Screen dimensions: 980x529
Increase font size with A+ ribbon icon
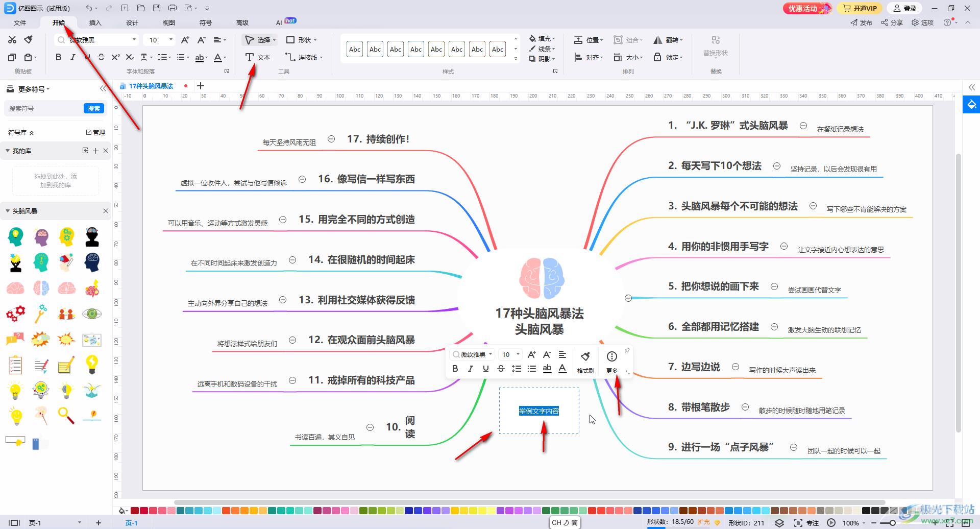click(185, 40)
